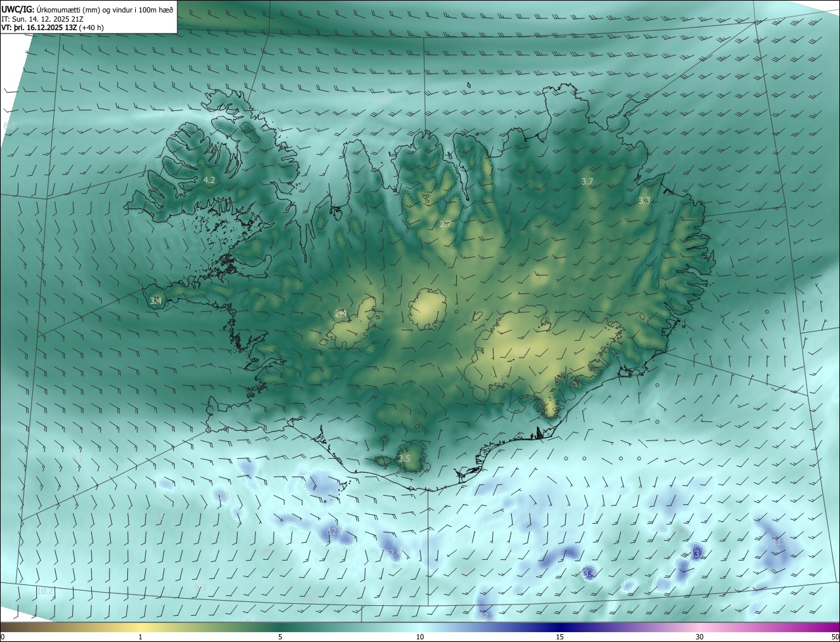This screenshot has height=642, width=840.
Task: Click the 4.2 value over the Westfjords
Action: click(209, 180)
